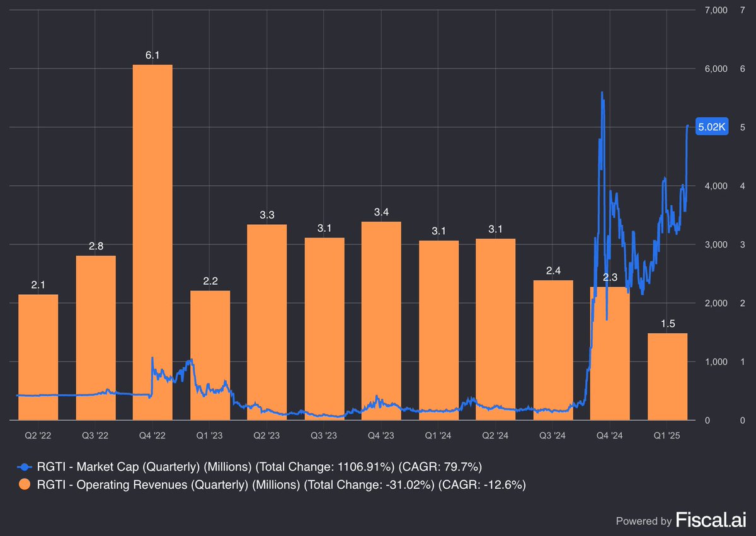Select the Q1 '23 bar labeled 2.2
Viewport: 756px width, 536px height.
[210, 355]
